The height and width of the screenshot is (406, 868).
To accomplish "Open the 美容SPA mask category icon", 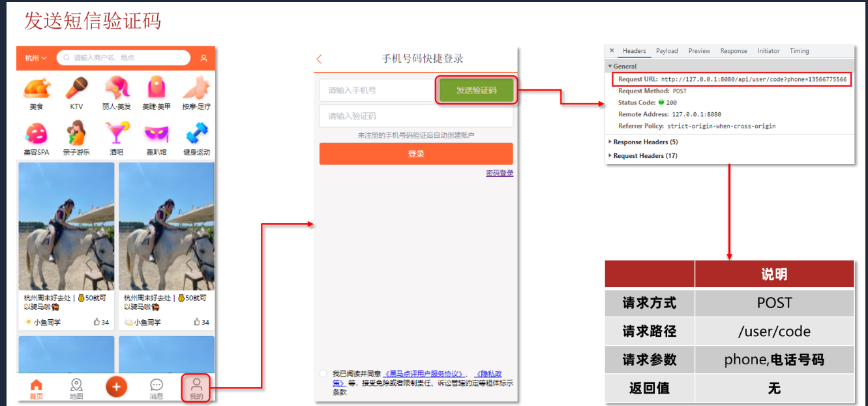I will coord(37,133).
